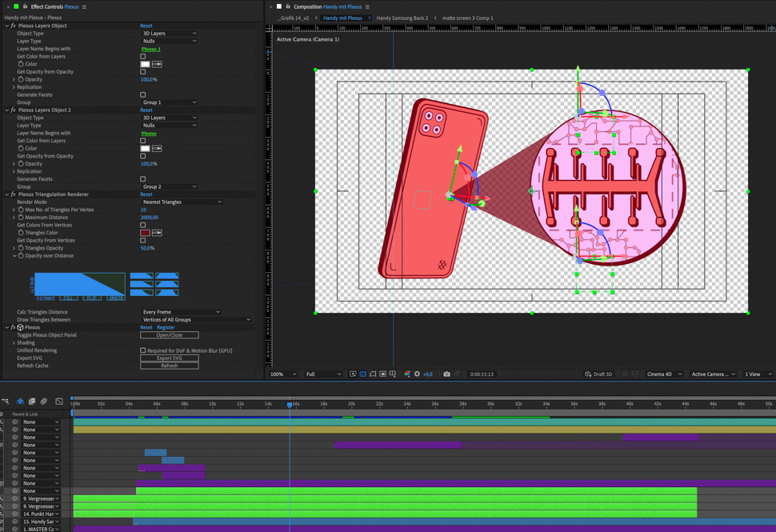This screenshot has width=776, height=532.
Task: Toggle the lock on Effect Controls panel
Action: (25, 6)
